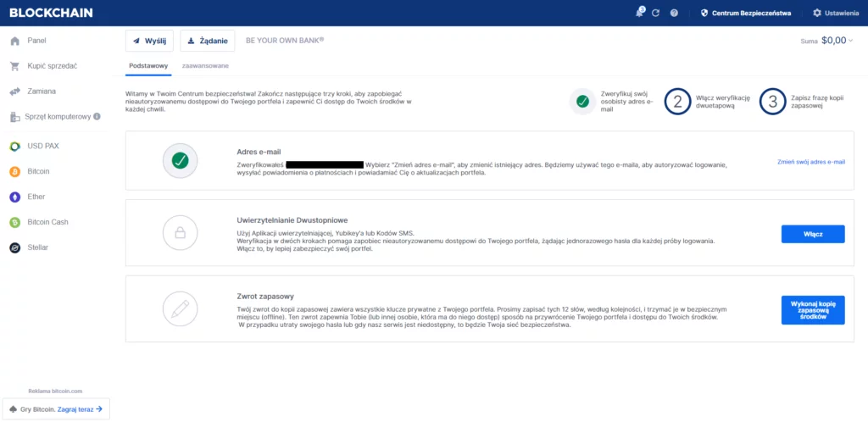This screenshot has height=422, width=868.
Task: Click the Wyślij send button
Action: (x=149, y=41)
